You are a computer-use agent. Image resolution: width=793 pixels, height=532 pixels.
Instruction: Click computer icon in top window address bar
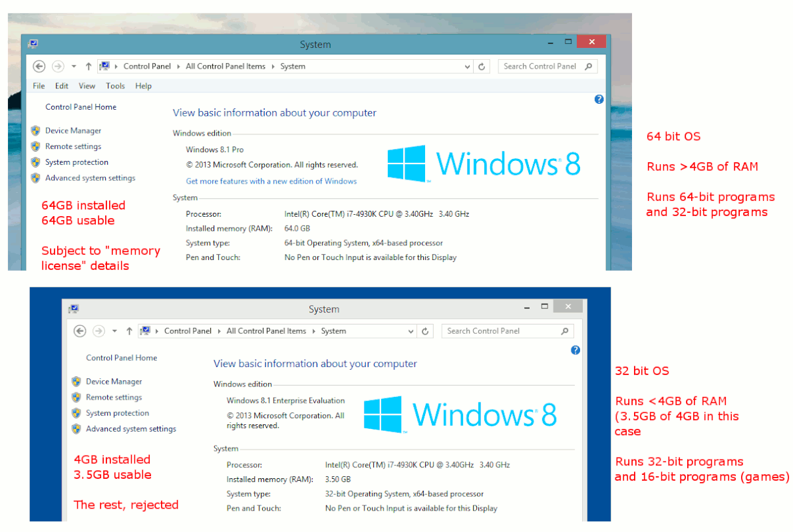click(104, 66)
